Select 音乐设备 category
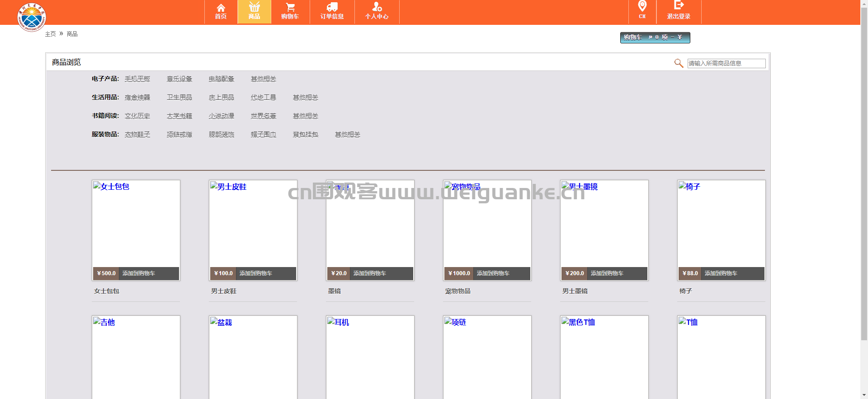This screenshot has width=868, height=399. coord(179,79)
